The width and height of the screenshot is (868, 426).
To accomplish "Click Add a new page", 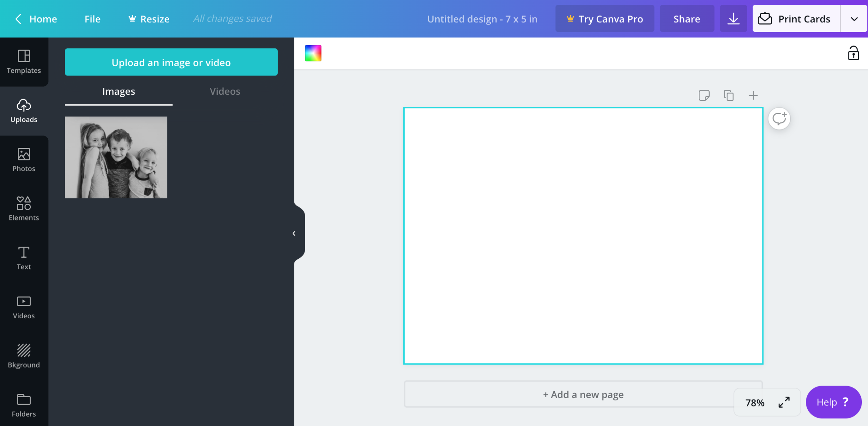I will pyautogui.click(x=583, y=394).
